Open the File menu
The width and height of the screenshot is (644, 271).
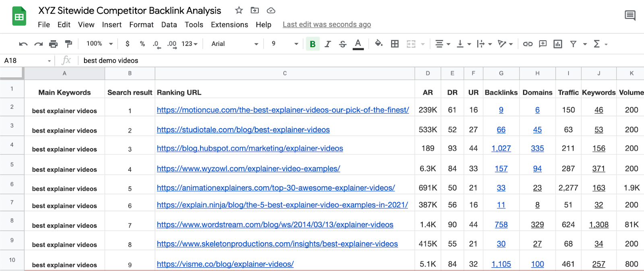[44, 25]
